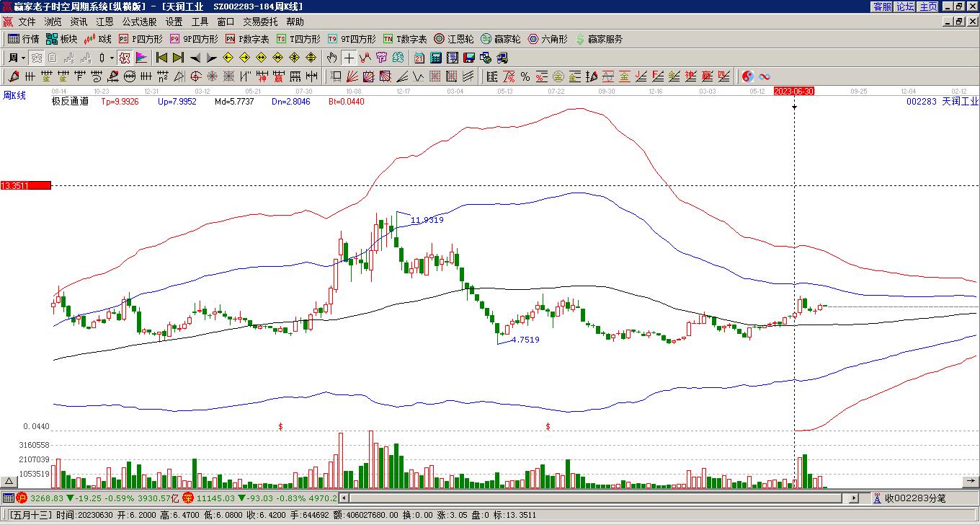Click the horizontal scrollbar right arrow
Screen dimensions: 980x525
[x=854, y=498]
